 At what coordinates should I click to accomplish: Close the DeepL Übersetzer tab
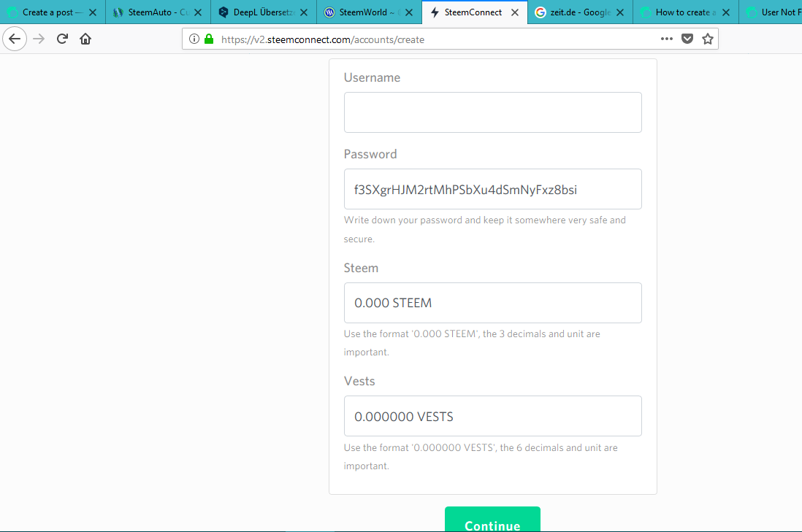tap(304, 12)
